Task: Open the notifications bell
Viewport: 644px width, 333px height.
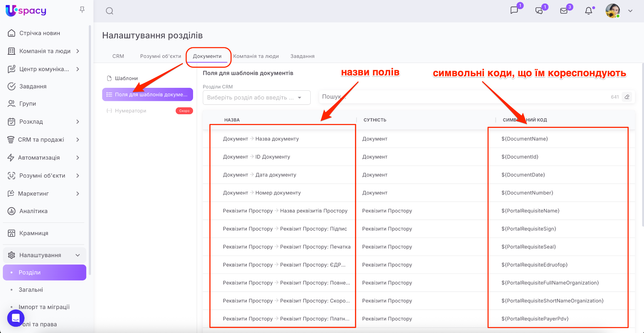Action: click(588, 11)
